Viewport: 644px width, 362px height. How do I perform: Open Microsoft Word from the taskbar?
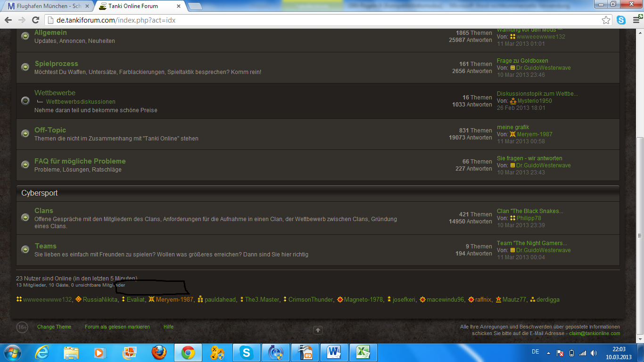tap(334, 352)
